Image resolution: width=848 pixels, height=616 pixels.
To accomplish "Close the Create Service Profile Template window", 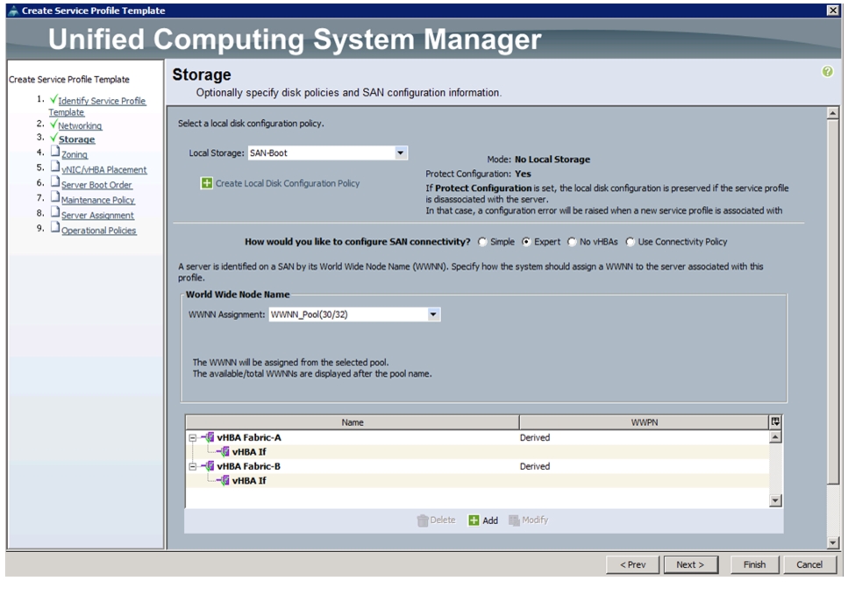I will [833, 11].
